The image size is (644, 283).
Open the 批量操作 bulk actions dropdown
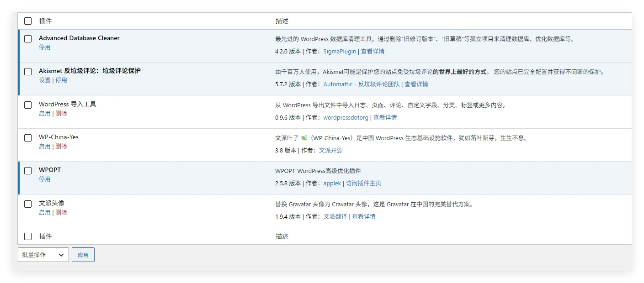tap(43, 255)
